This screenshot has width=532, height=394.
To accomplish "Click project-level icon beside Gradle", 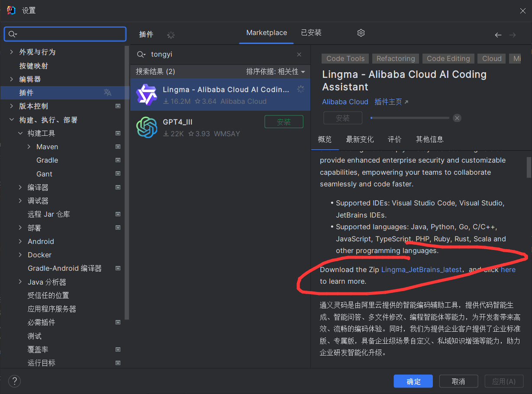I will coord(118,160).
